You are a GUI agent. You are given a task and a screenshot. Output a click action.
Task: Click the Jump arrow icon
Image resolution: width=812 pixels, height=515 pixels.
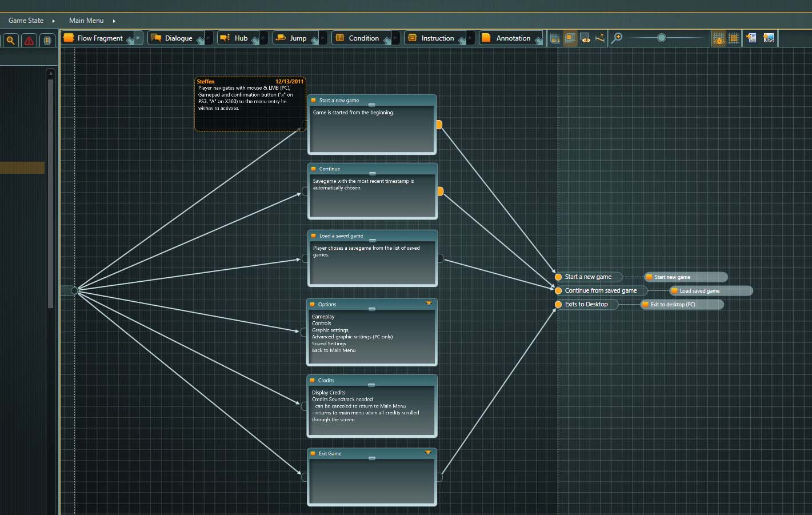(x=281, y=38)
